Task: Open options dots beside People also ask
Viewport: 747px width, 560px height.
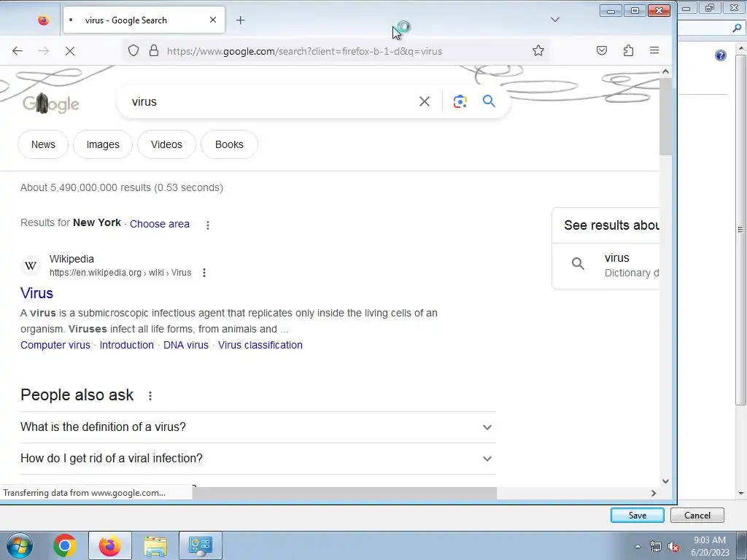Action: (150, 395)
